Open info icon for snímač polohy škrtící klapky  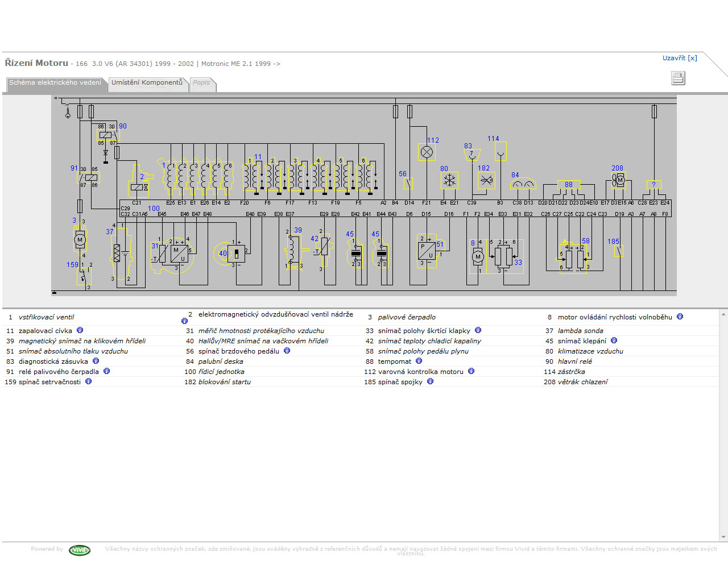coord(478,330)
